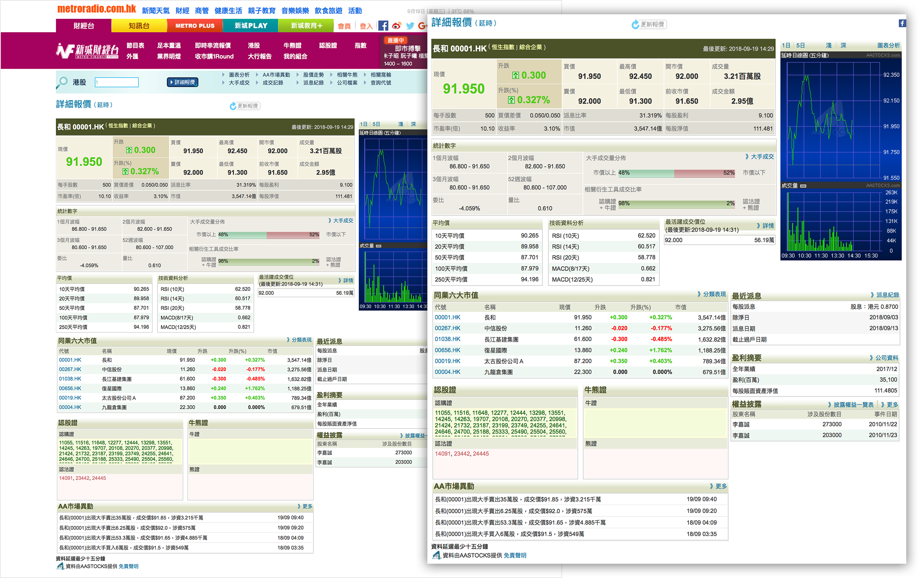This screenshot has width=924, height=578.
Task: Click the Twitter bird icon
Action: coord(410,26)
